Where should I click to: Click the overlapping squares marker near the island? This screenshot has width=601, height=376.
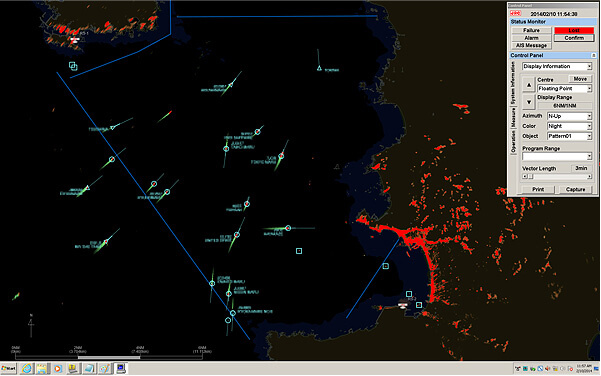tap(73, 66)
